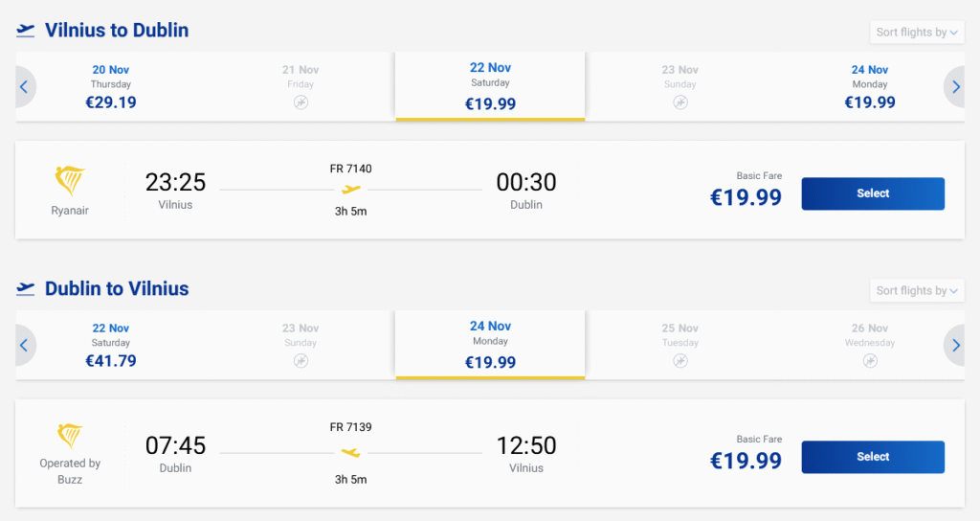Viewport: 980px width, 521px height.
Task: Choose 22 Nov Saturday €41.79 return date
Action: point(111,345)
